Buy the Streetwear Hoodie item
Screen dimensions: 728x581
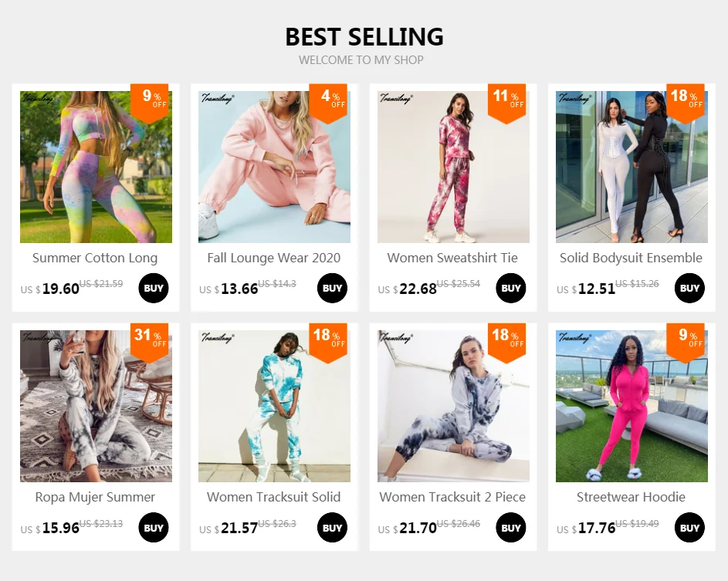tap(689, 528)
